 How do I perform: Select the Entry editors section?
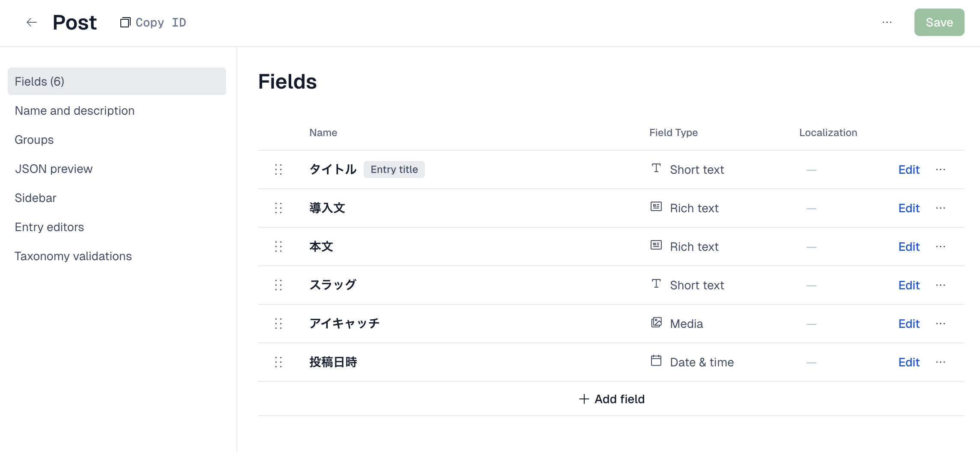49,227
